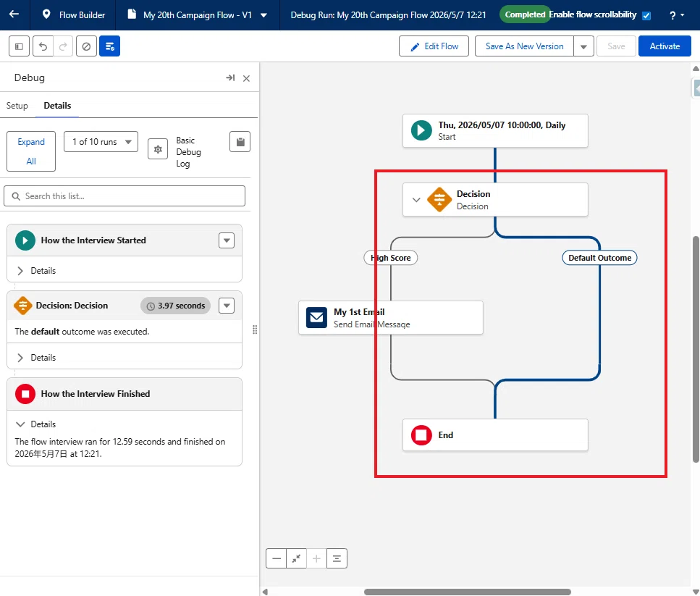Screen dimensions: 700x596
Task: Click the Search this list field
Action: click(125, 196)
